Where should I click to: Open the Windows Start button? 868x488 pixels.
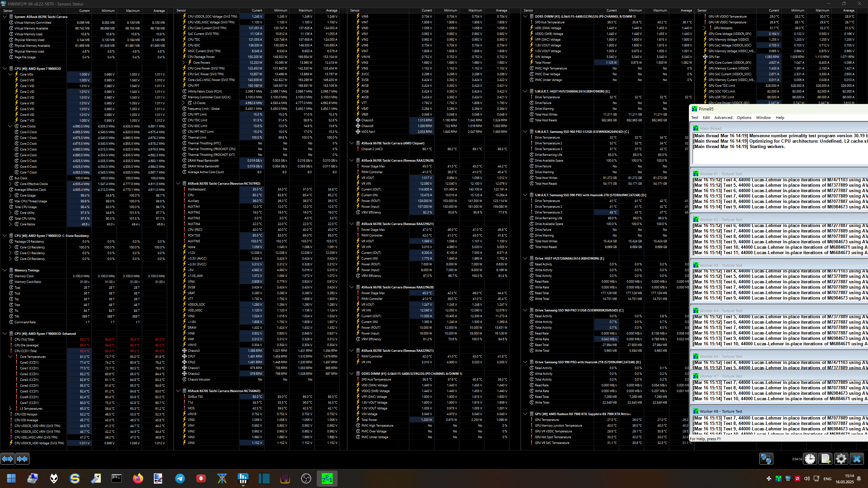(x=11, y=479)
